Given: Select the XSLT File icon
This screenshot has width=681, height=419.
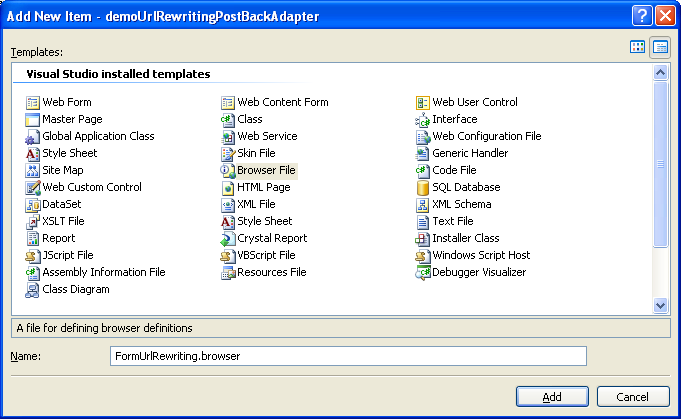Looking at the screenshot, I should coord(33,221).
